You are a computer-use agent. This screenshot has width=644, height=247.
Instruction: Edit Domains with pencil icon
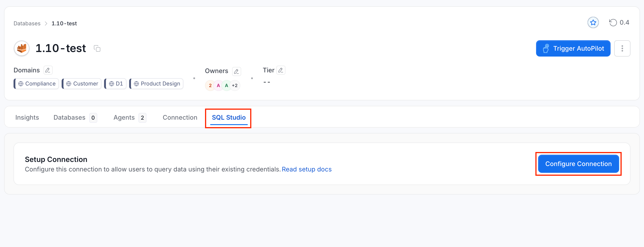click(48, 70)
